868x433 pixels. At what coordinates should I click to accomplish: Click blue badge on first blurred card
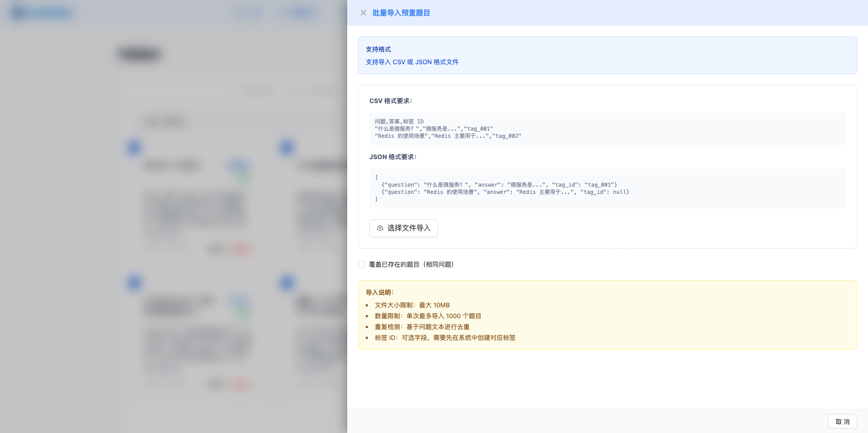pyautogui.click(x=134, y=148)
